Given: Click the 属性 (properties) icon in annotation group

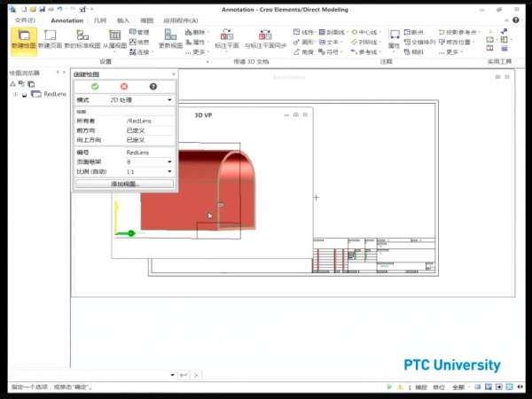Looking at the screenshot, I should 394,37.
